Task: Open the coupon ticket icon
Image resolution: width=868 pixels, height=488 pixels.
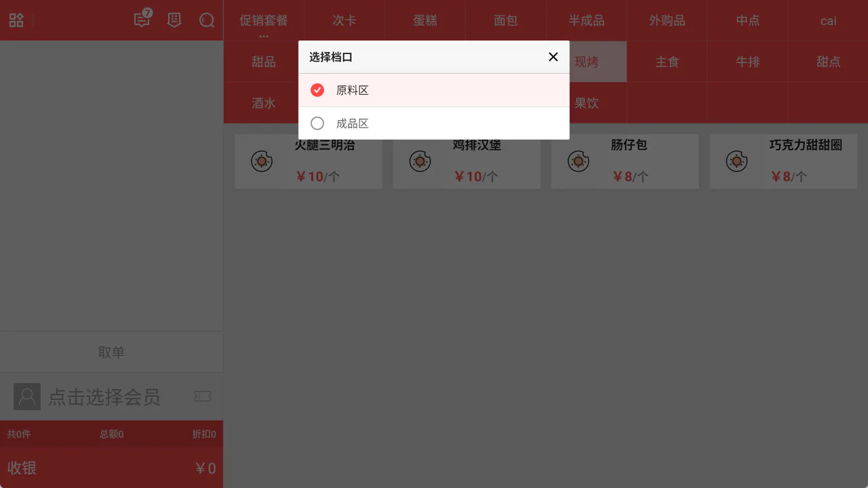Action: tap(203, 396)
